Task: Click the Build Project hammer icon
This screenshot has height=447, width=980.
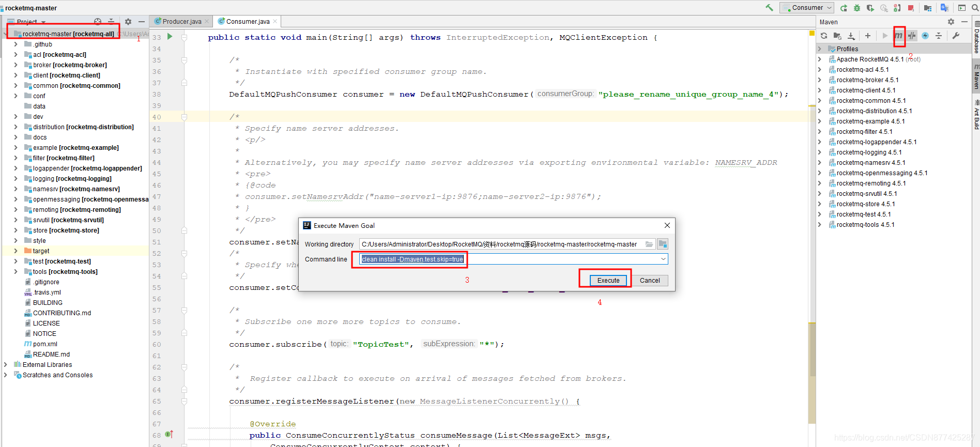Action: (769, 8)
